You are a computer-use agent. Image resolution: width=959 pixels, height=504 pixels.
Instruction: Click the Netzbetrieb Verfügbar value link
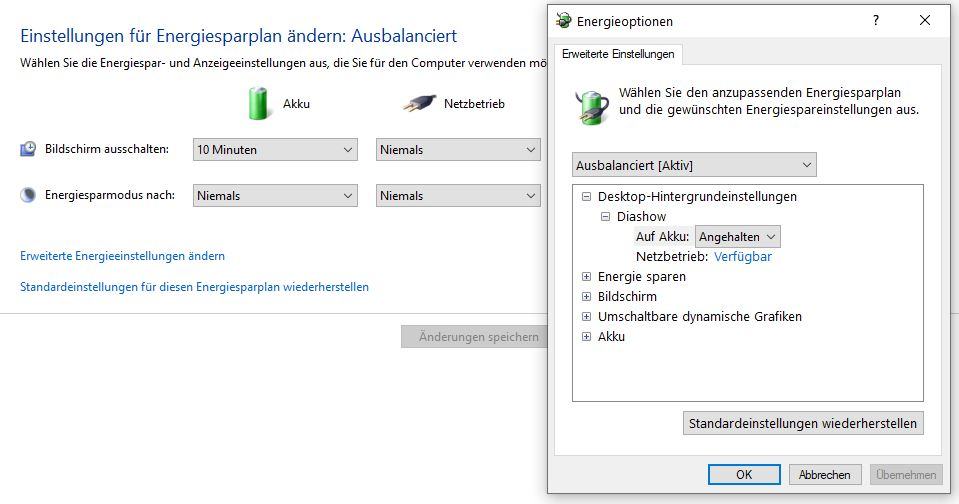[742, 257]
